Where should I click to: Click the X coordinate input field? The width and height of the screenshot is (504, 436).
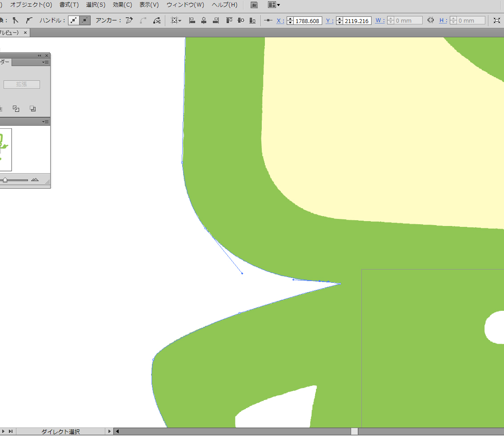tap(308, 21)
